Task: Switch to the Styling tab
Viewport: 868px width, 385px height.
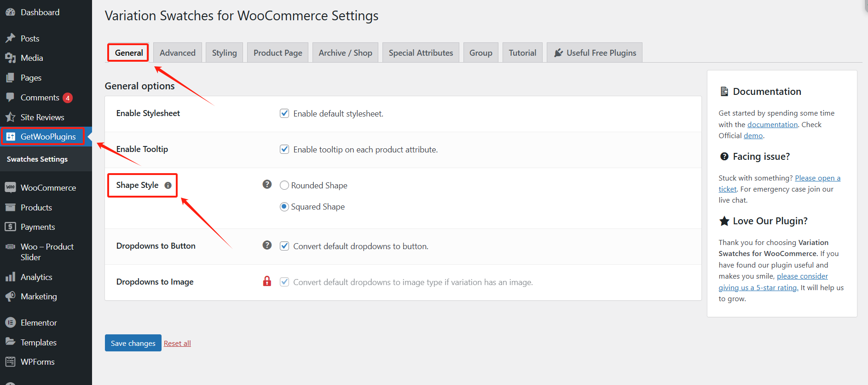Action: [224, 52]
